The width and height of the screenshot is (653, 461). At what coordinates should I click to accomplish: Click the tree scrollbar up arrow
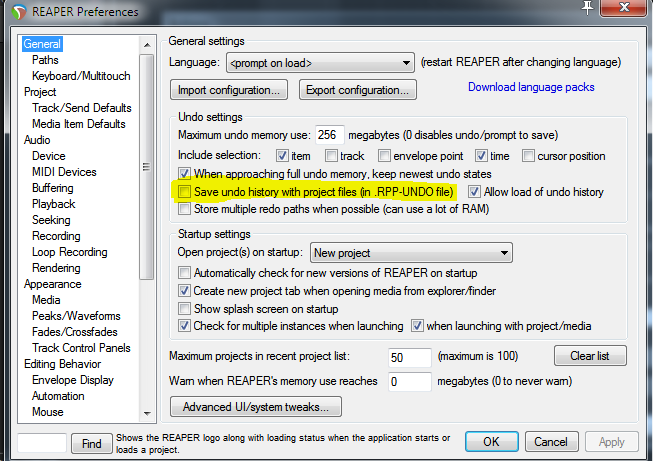pos(147,45)
